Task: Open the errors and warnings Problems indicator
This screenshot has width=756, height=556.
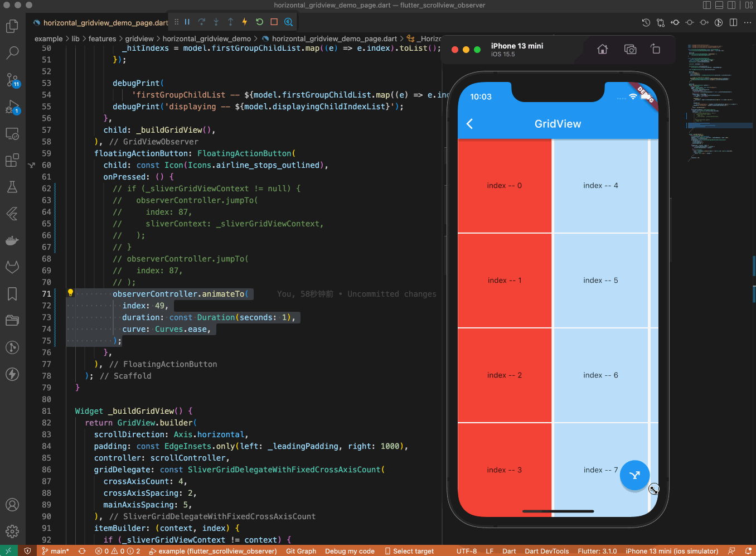Action: click(118, 551)
